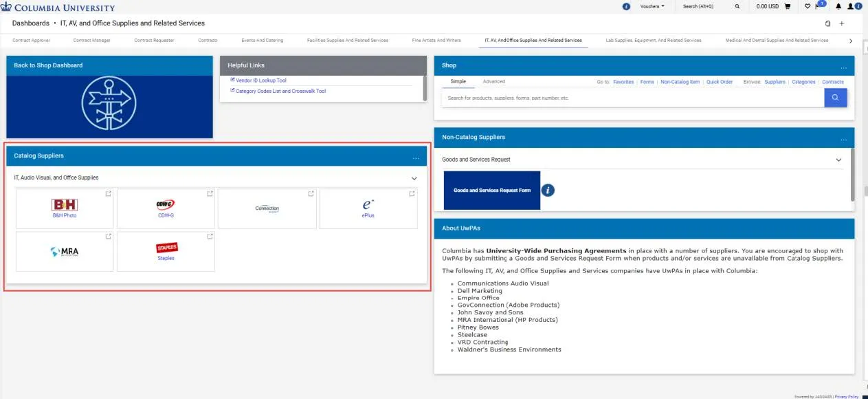This screenshot has width=868, height=399.
Task: Click the CDW-G external-link icon
Action: pos(210,194)
